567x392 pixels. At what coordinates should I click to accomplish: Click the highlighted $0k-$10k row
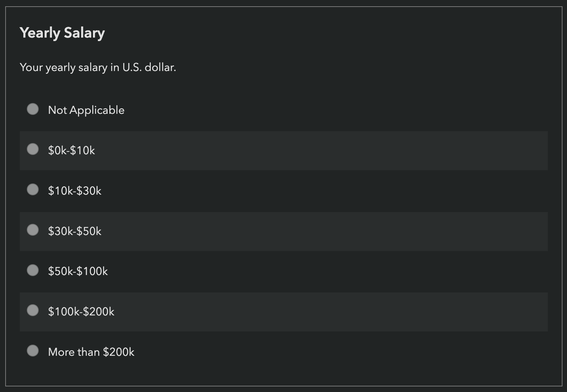279,150
